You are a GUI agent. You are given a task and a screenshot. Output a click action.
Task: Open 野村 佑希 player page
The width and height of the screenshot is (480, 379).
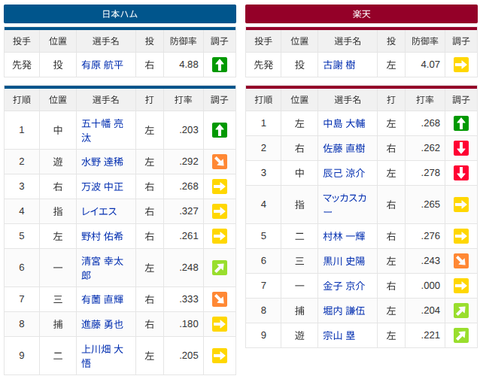102,236
